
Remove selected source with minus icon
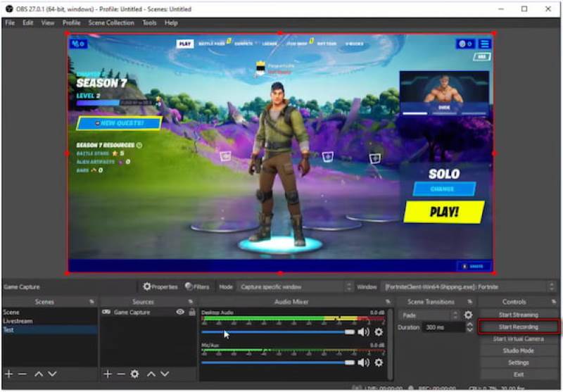121,374
